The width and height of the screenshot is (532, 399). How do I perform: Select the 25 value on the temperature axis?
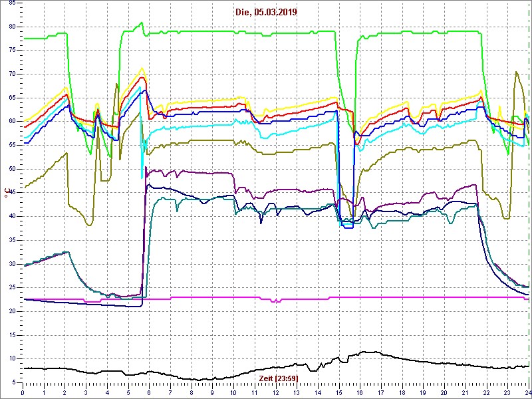(x=11, y=288)
